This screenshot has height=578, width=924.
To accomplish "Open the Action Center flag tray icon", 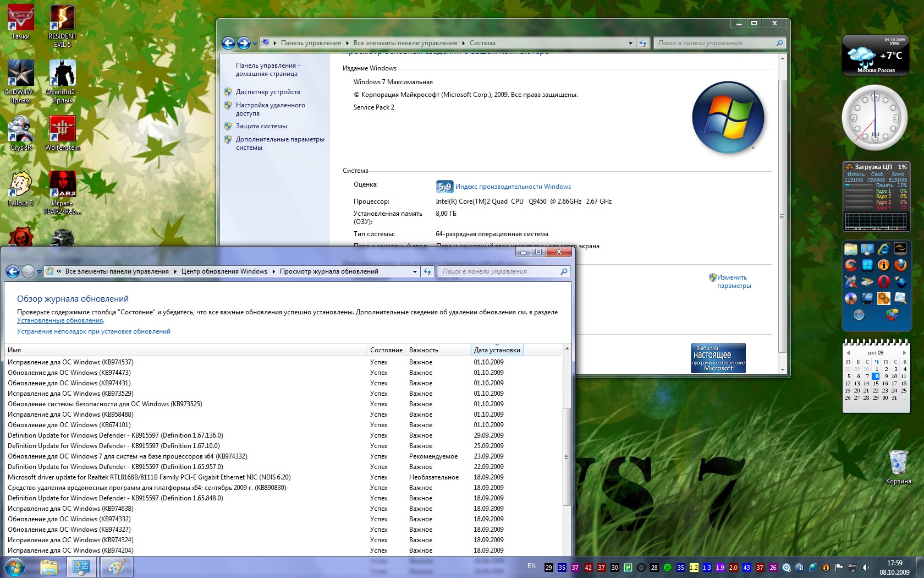I will [x=839, y=568].
